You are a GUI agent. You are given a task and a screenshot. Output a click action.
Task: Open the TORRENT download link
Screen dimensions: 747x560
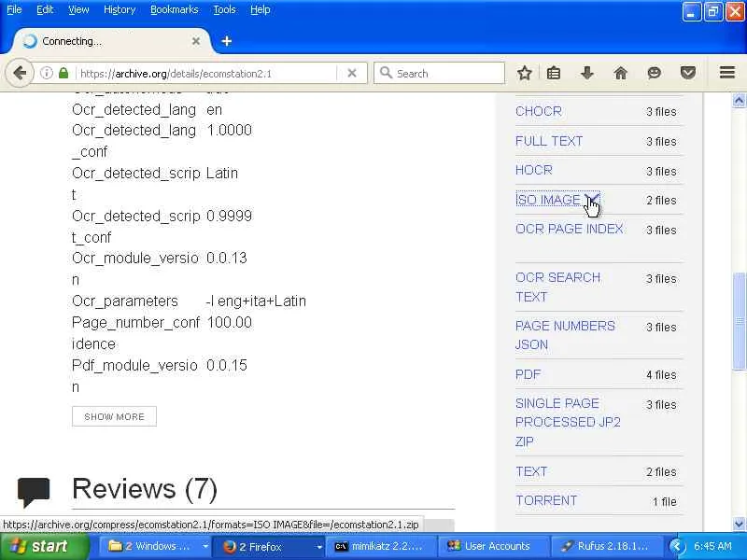[x=546, y=500]
